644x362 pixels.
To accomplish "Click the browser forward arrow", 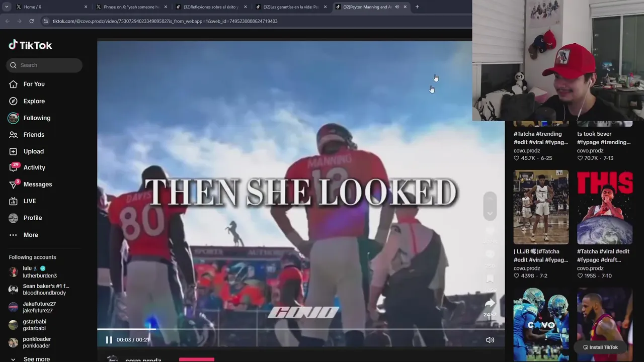I will 19,21.
